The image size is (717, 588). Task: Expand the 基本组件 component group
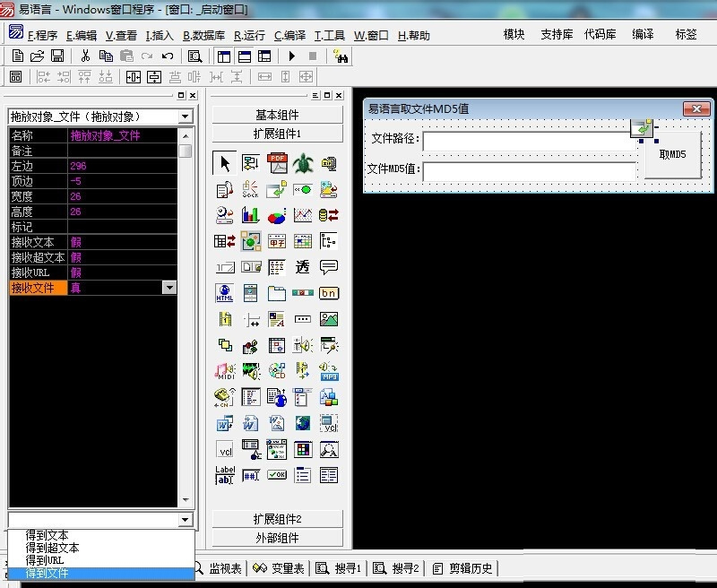click(277, 115)
